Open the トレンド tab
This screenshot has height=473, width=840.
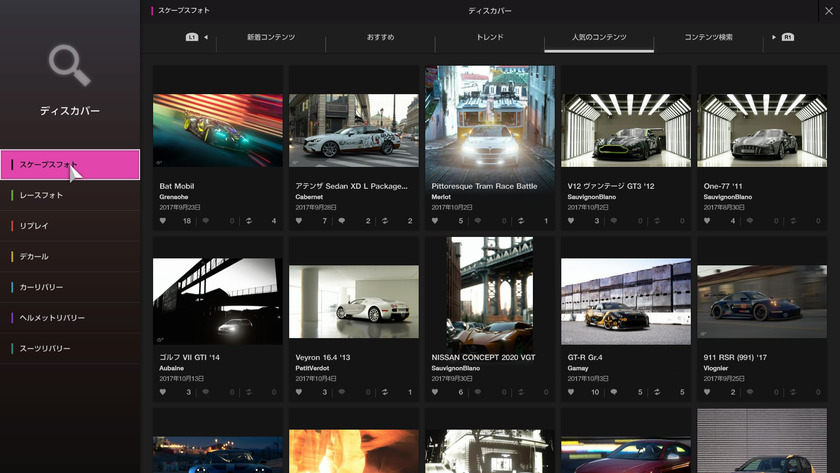point(489,38)
